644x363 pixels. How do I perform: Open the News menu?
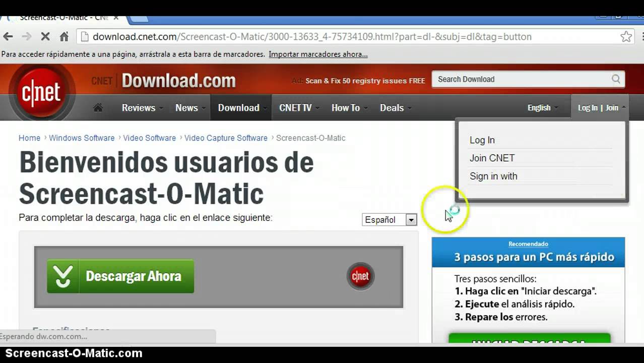(190, 107)
